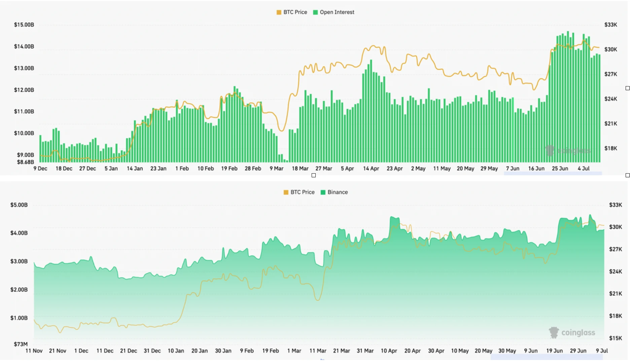
Task: Toggle the Open Interest legend entry
Action: click(x=334, y=12)
